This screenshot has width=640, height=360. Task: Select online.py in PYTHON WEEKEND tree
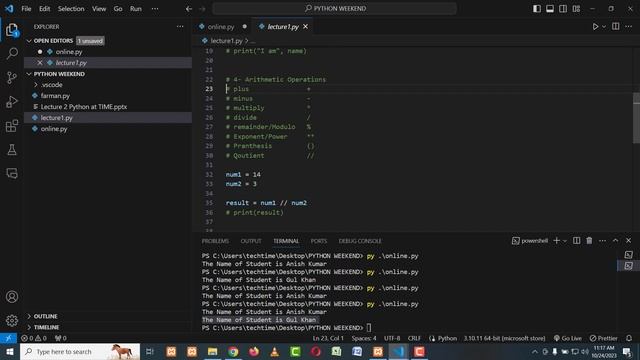point(54,129)
